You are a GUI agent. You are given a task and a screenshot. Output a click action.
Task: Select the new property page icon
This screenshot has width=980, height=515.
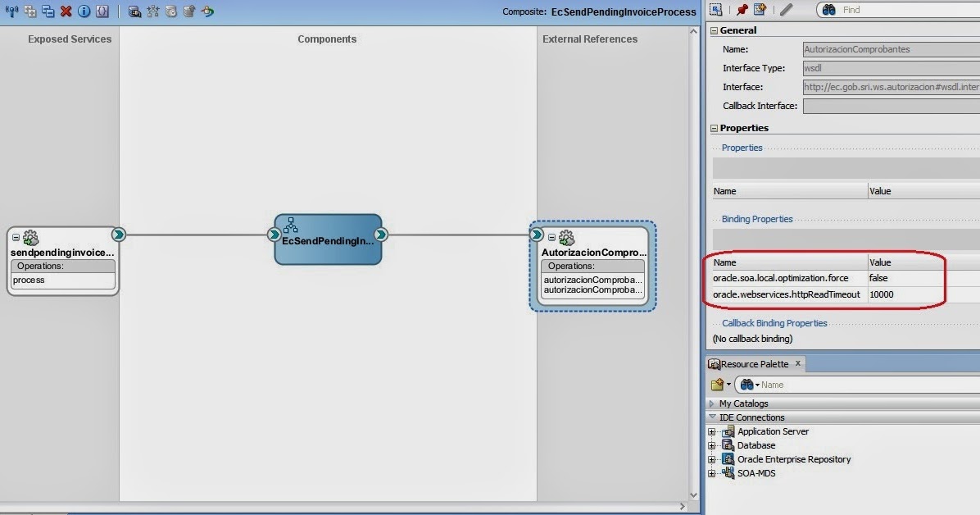758,9
